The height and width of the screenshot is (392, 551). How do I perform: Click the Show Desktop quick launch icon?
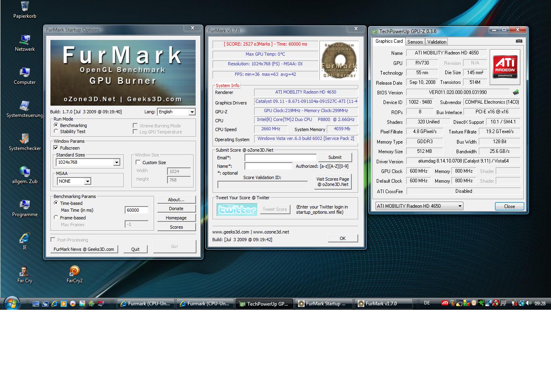36,304
